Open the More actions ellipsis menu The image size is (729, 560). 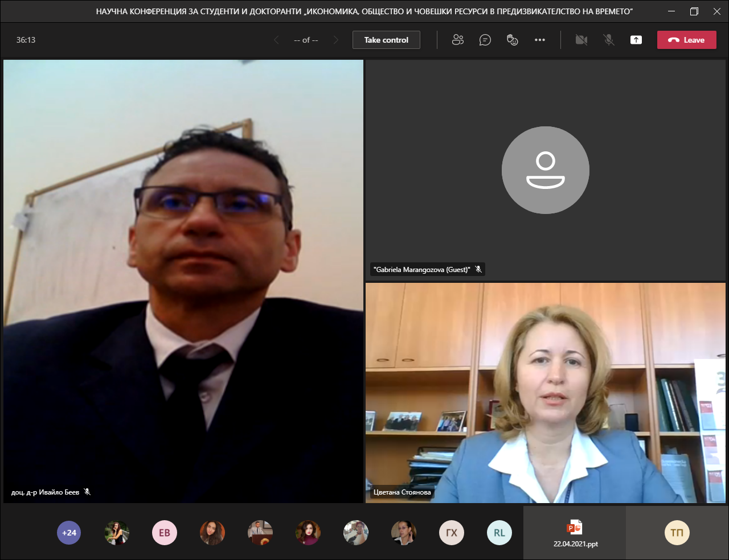(540, 40)
